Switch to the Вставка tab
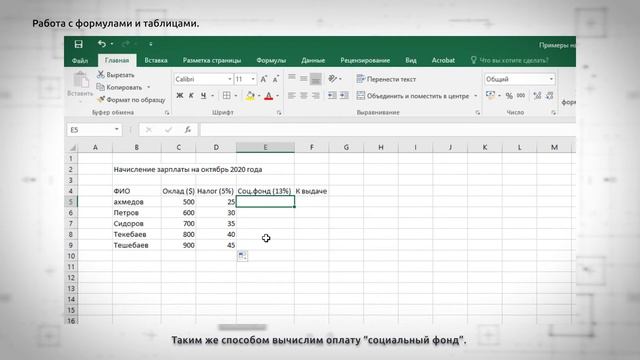 (156, 60)
